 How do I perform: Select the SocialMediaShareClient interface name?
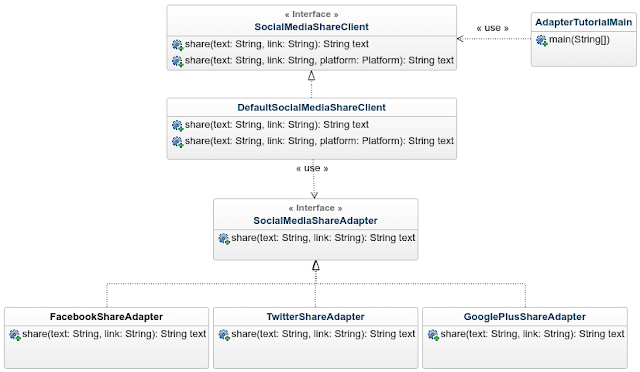click(x=311, y=27)
